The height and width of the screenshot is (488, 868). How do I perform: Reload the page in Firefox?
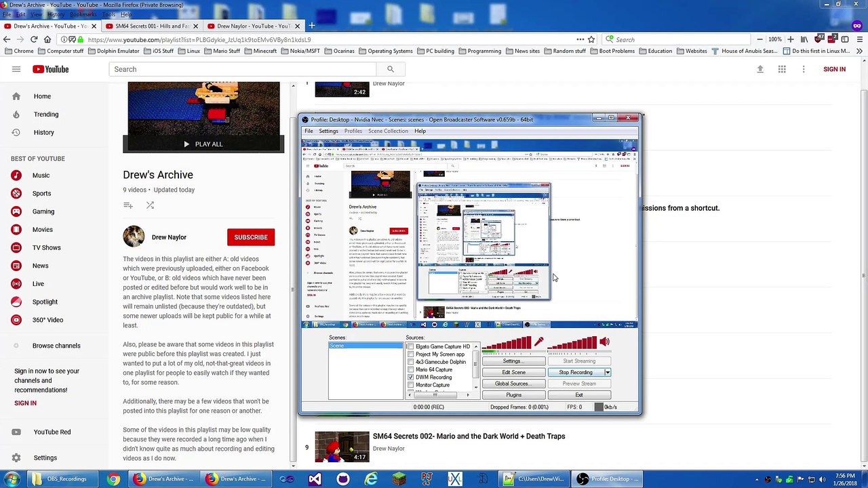click(x=34, y=39)
